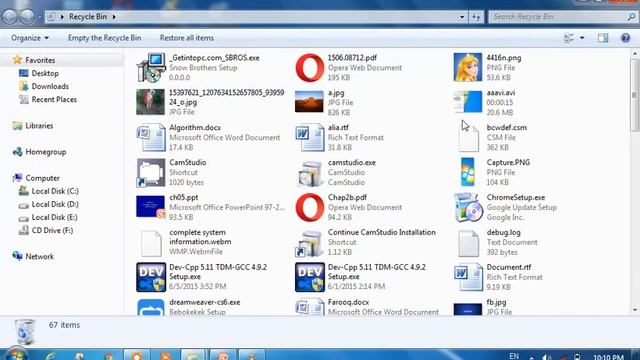This screenshot has width=640, height=360.
Task: Select the Algorithm.docx Word icon
Action: [151, 138]
